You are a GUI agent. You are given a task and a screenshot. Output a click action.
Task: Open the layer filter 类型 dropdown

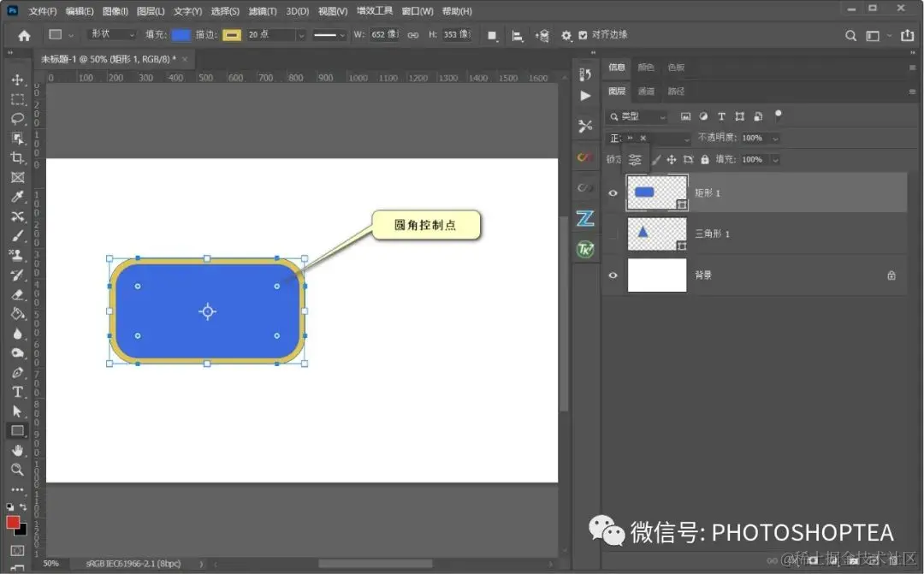[637, 116]
